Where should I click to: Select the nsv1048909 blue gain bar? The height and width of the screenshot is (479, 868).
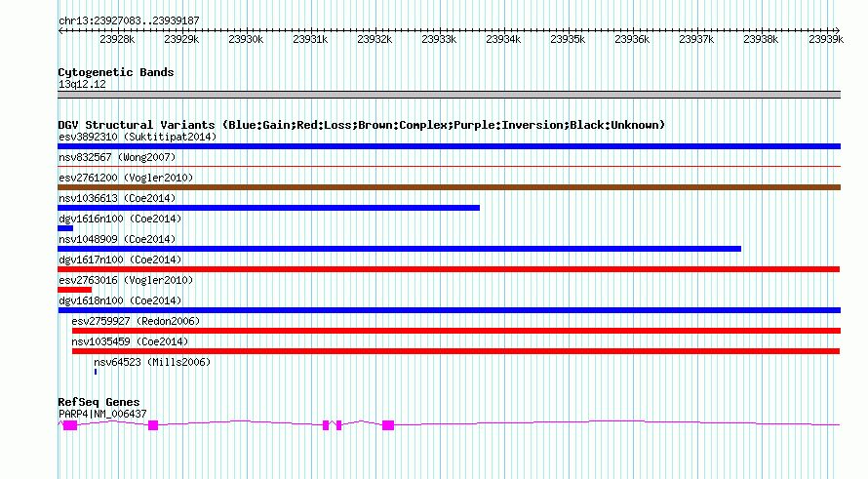pos(399,249)
